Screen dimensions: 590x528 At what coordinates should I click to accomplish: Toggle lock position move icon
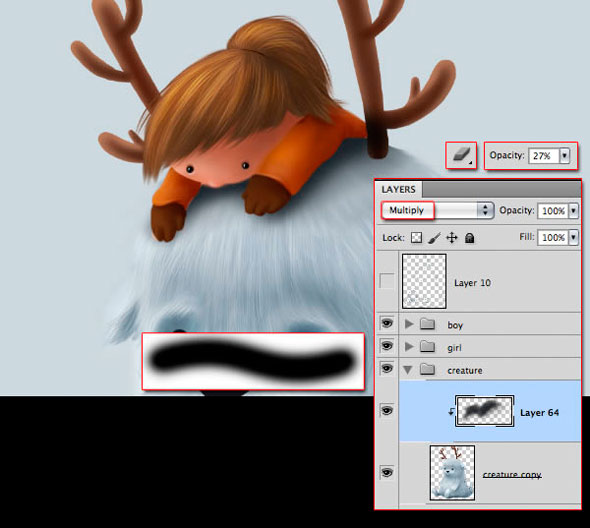(452, 238)
